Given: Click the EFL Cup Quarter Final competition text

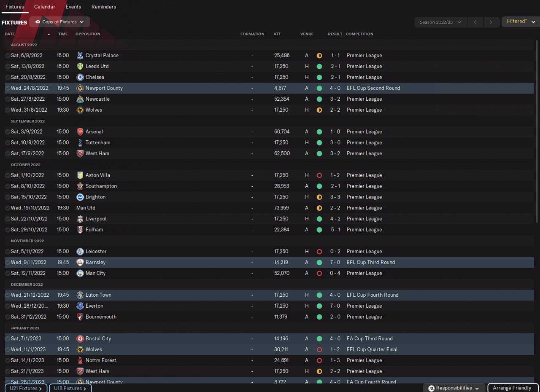Looking at the screenshot, I should [x=372, y=349].
